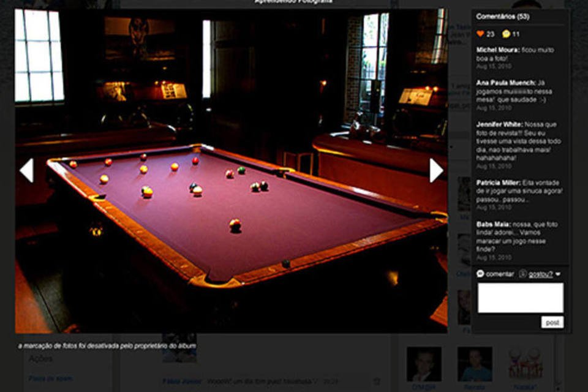
Task: Open Jennifer White's profile name
Action: click(x=499, y=124)
